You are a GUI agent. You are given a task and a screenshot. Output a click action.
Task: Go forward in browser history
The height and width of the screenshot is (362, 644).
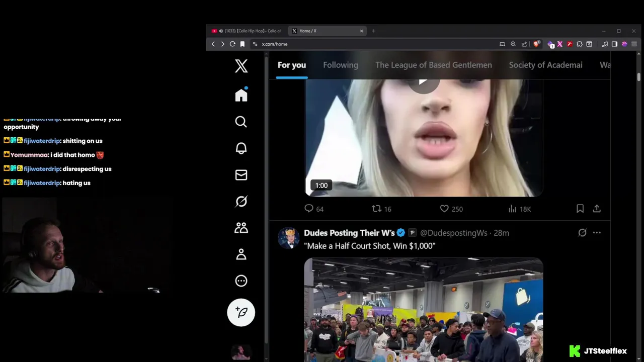222,44
